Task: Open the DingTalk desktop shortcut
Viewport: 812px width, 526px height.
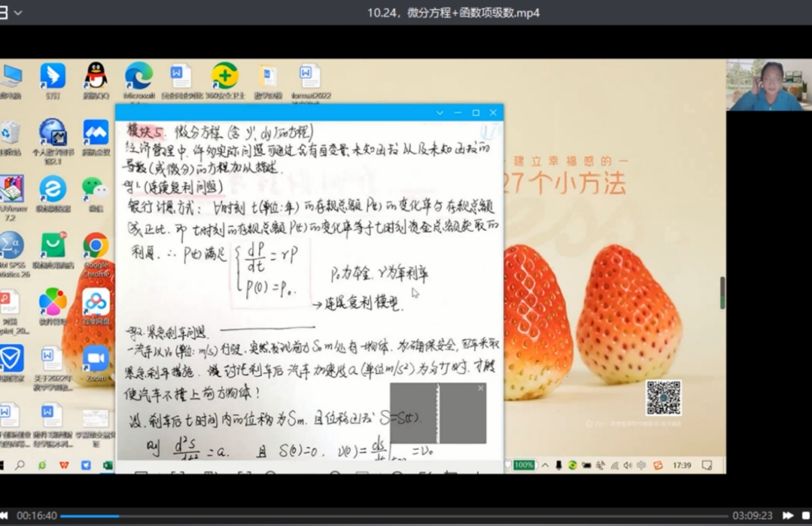Action: (x=52, y=76)
